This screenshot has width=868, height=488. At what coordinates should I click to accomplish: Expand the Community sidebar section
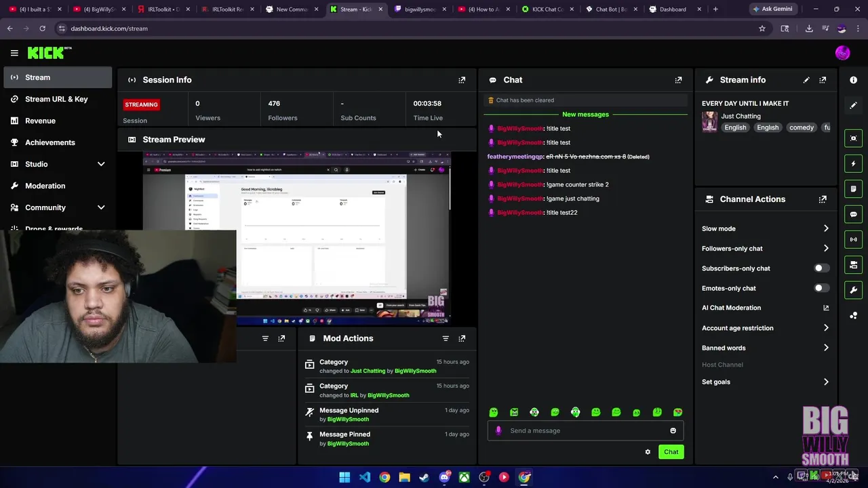pyautogui.click(x=58, y=207)
